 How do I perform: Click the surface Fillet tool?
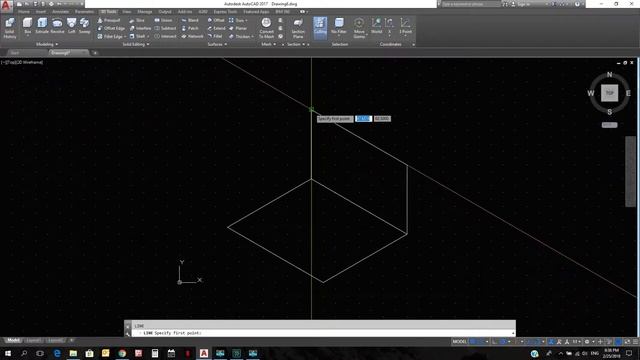(215, 36)
